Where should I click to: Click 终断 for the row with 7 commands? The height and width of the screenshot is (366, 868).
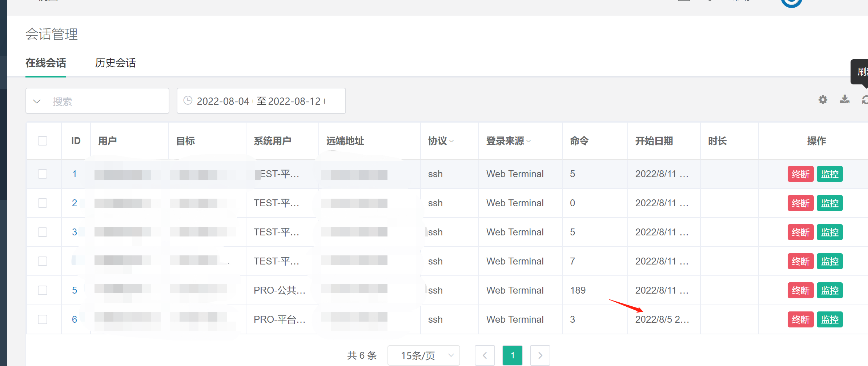[x=800, y=261]
